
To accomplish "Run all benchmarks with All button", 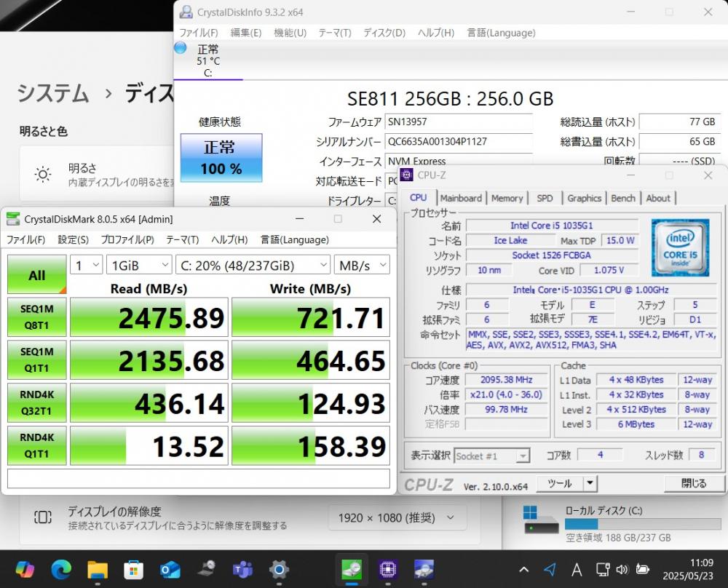I will click(37, 275).
